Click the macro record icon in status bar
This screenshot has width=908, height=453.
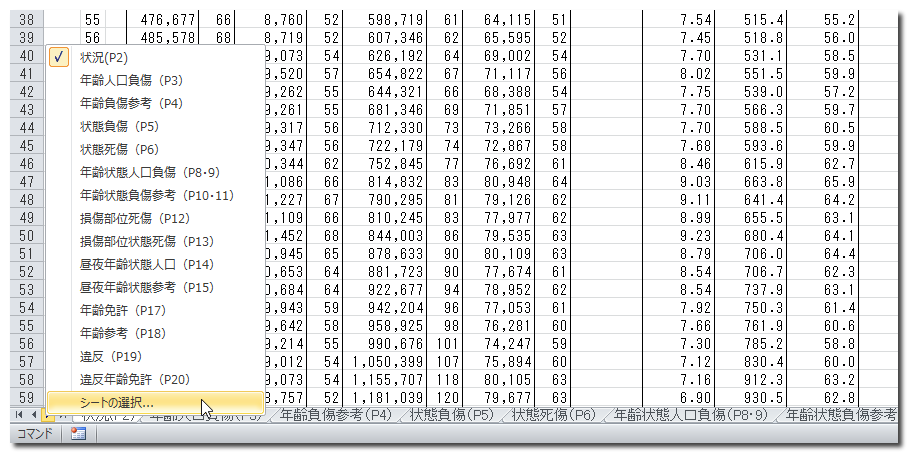(x=77, y=433)
